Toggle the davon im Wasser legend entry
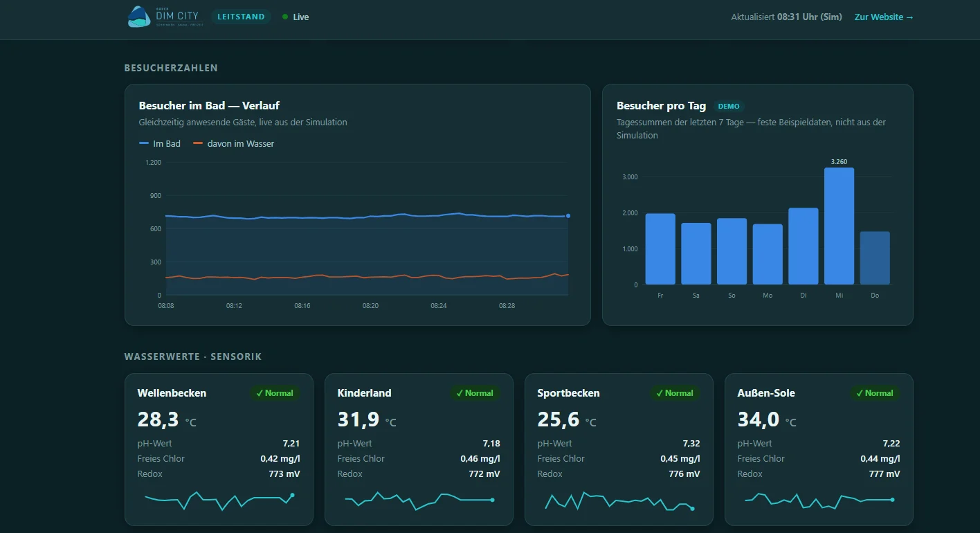The height and width of the screenshot is (533, 980). click(x=233, y=144)
